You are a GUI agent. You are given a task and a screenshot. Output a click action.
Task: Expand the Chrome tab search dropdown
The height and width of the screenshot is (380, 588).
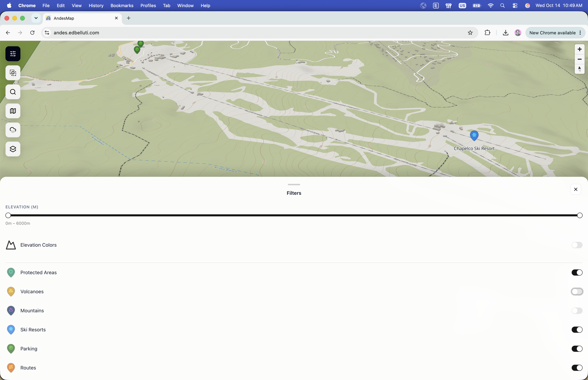click(x=36, y=18)
